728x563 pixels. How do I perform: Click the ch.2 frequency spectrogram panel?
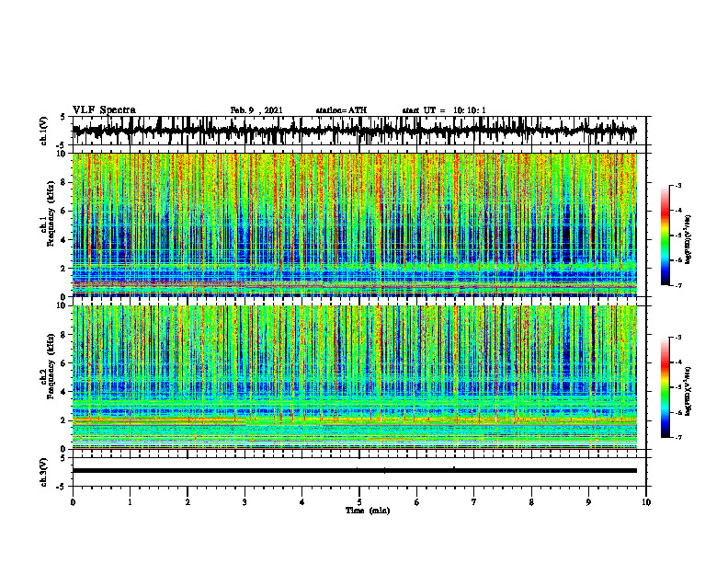pyautogui.click(x=354, y=377)
